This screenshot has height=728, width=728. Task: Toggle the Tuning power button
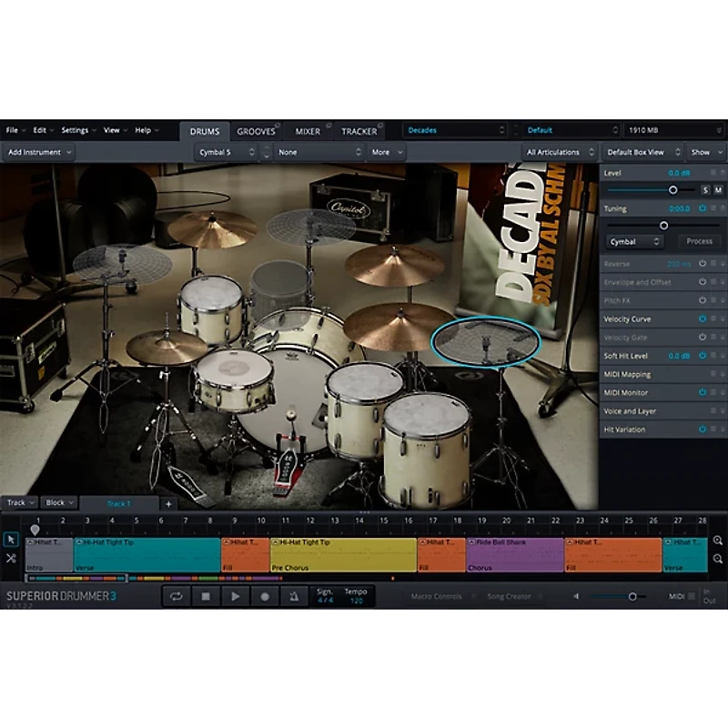703,208
